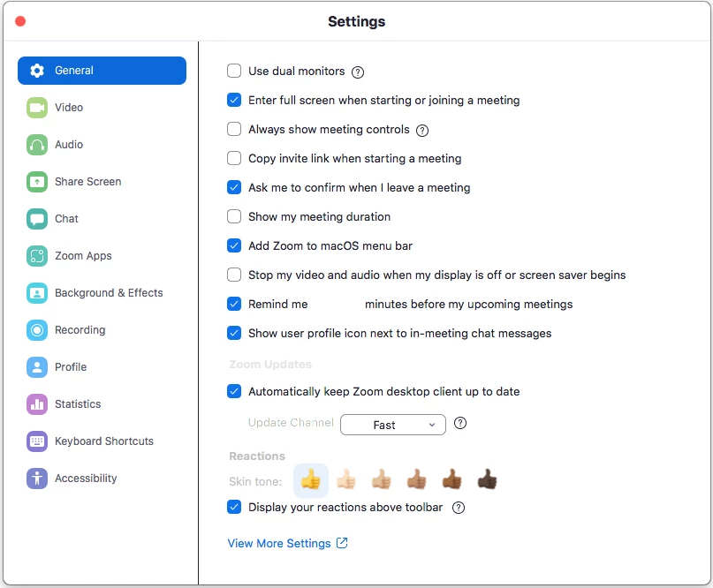Open help for Display reactions above toolbar
713x588 pixels.
click(459, 508)
